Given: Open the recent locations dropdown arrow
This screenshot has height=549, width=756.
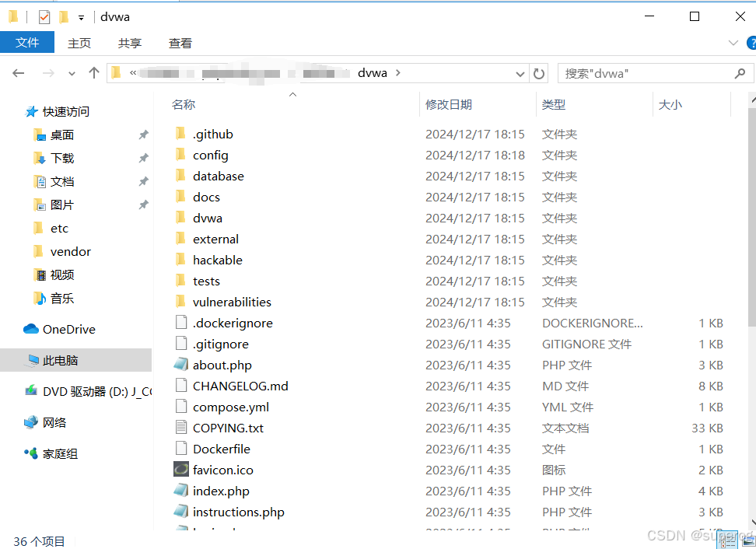Looking at the screenshot, I should pyautogui.click(x=72, y=74).
